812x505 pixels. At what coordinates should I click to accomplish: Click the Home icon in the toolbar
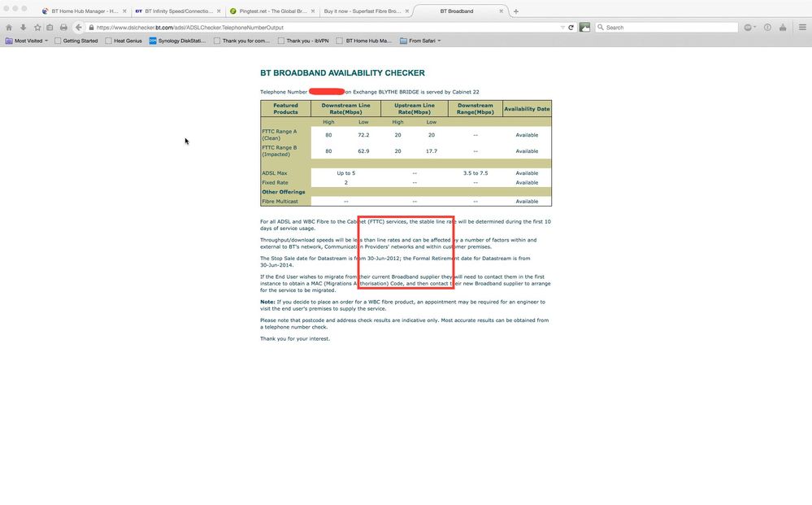point(9,28)
